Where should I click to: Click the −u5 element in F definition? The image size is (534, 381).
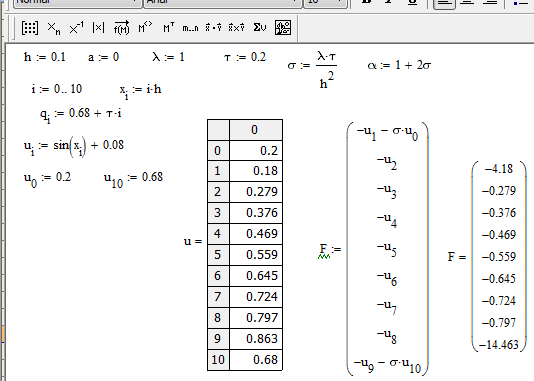coord(387,249)
